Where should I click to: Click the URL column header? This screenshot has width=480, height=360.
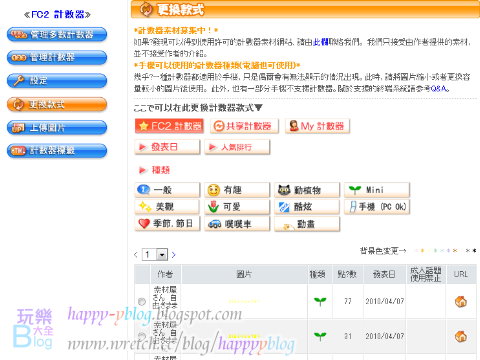(461, 274)
